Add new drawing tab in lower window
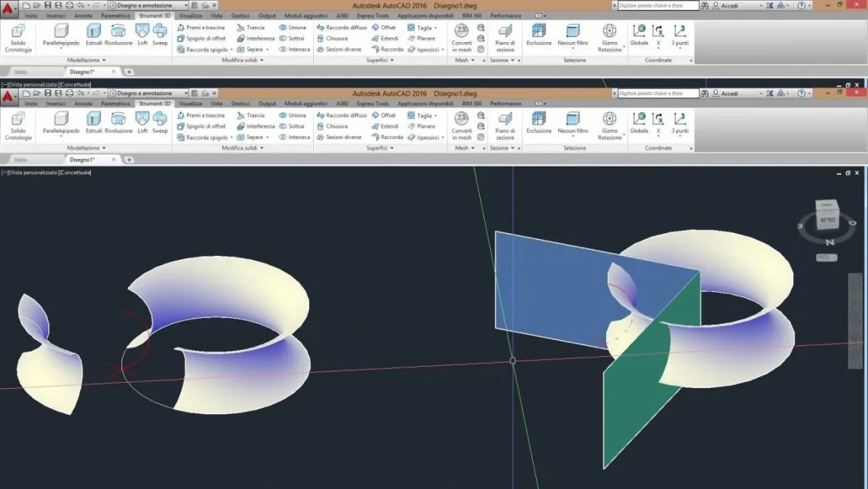The width and height of the screenshot is (868, 489). 129,160
